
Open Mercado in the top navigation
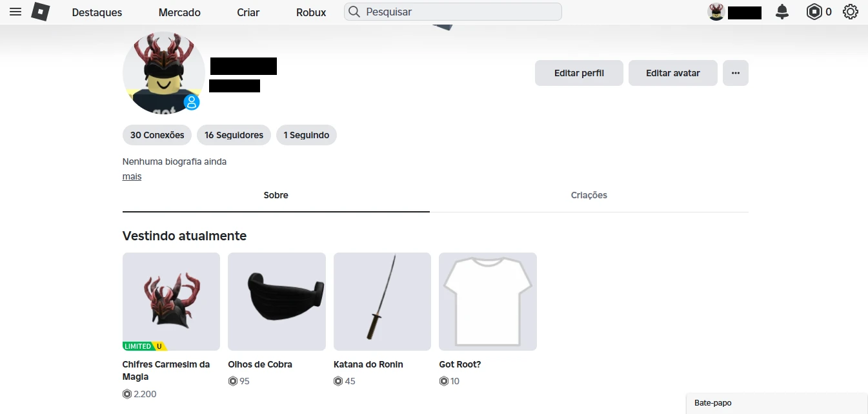click(x=179, y=12)
